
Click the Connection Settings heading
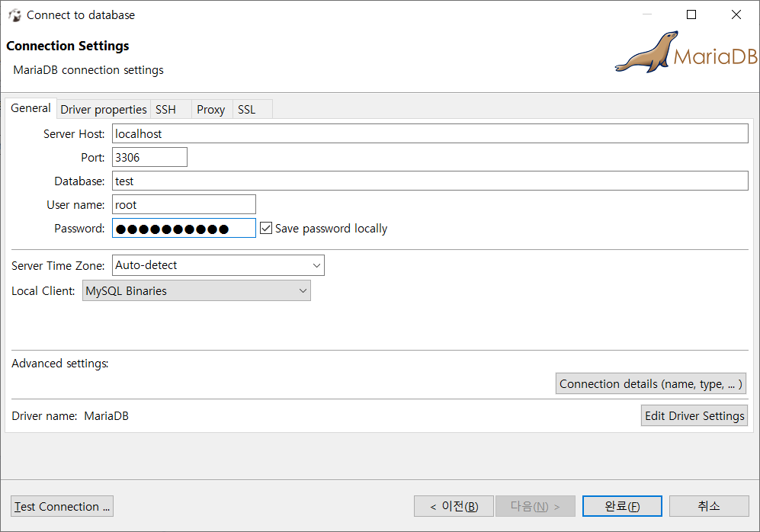[x=67, y=46]
